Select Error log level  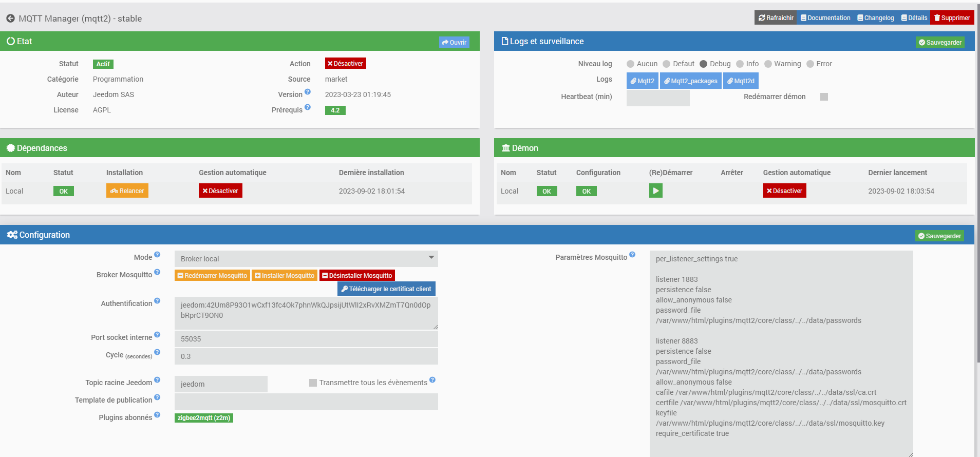click(810, 64)
